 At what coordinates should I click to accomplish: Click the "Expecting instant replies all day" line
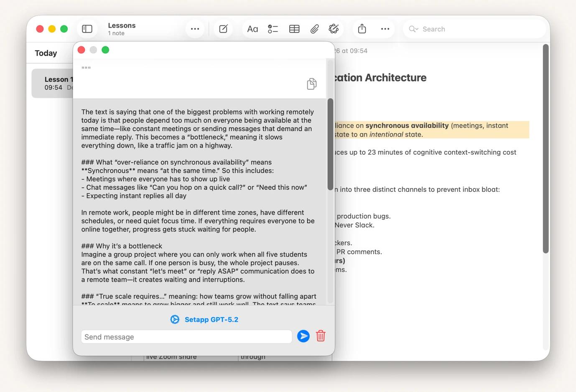coord(134,196)
